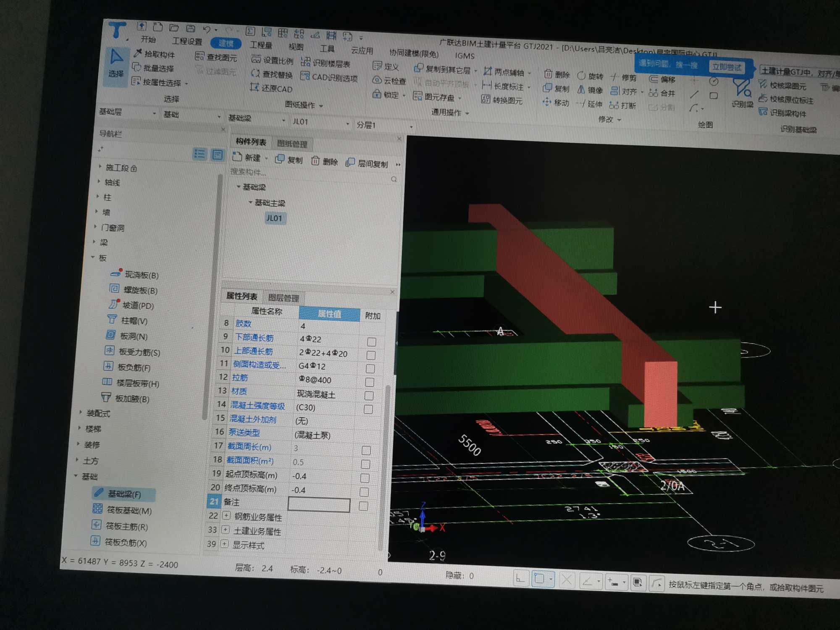Click the 备注 value input box
The image size is (840, 630).
point(319,505)
